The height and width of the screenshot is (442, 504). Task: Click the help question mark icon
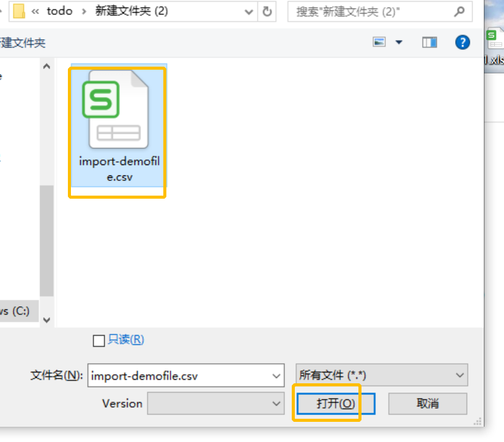click(462, 42)
